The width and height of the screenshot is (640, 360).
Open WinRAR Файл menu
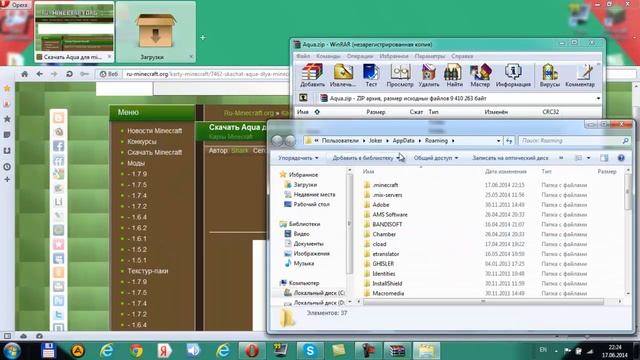[x=303, y=56]
